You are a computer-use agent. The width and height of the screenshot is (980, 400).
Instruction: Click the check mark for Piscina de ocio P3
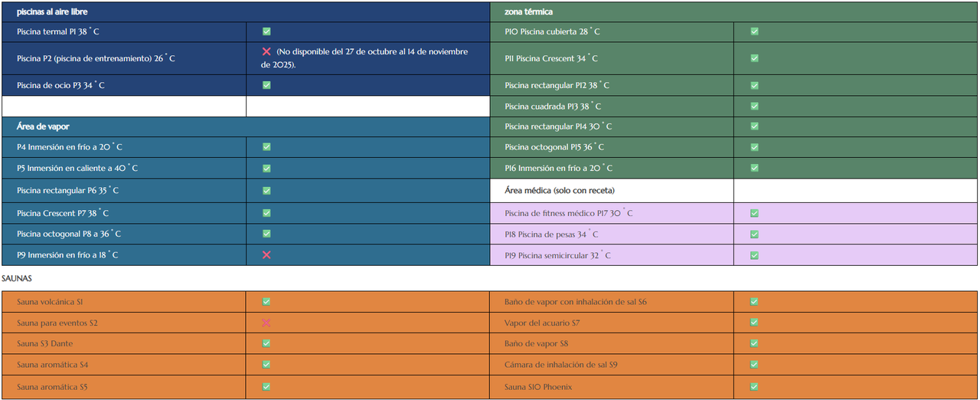click(266, 85)
